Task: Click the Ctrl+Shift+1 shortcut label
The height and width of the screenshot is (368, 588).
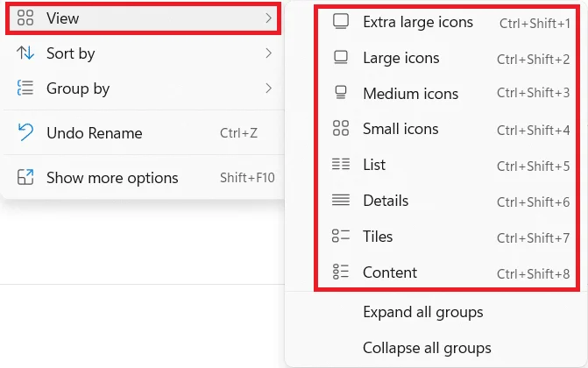Action: pos(535,24)
